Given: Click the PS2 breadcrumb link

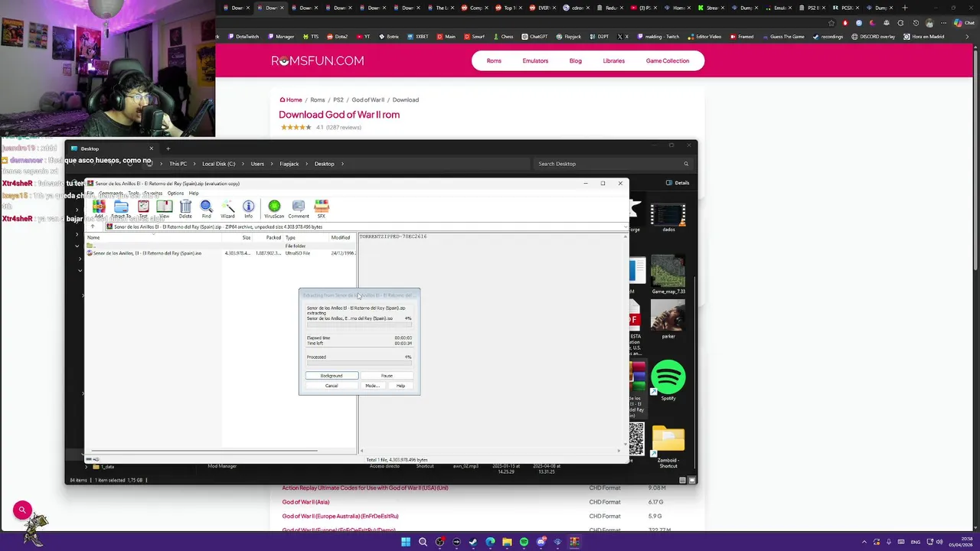Looking at the screenshot, I should (x=338, y=99).
